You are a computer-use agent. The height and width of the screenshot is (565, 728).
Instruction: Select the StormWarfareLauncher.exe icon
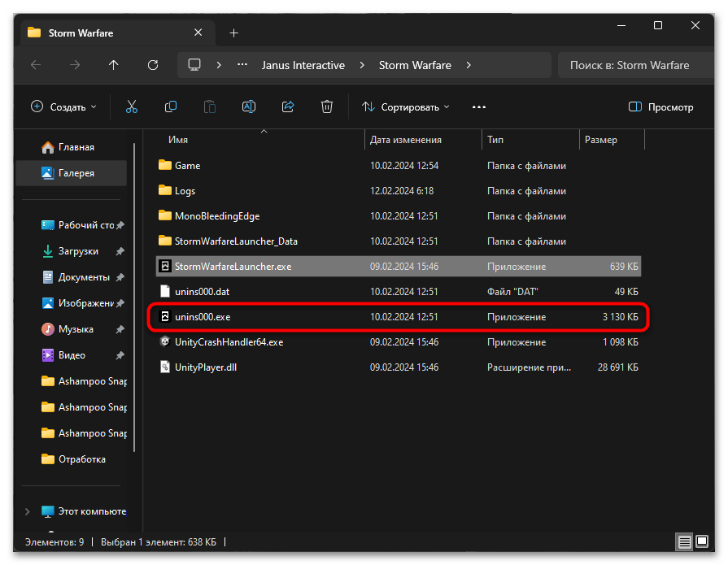[x=165, y=267]
